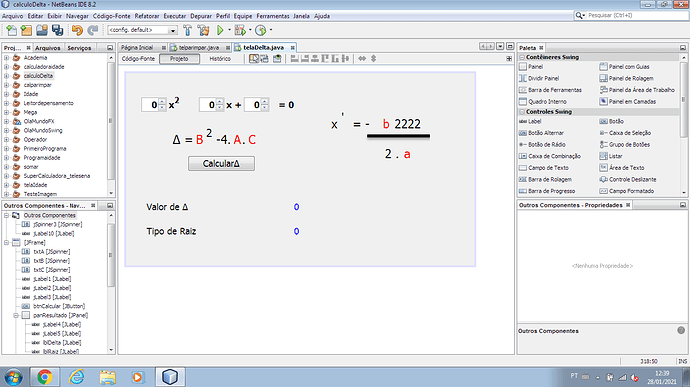690x387 pixels.
Task: Run the project with green arrow
Action: point(220,30)
